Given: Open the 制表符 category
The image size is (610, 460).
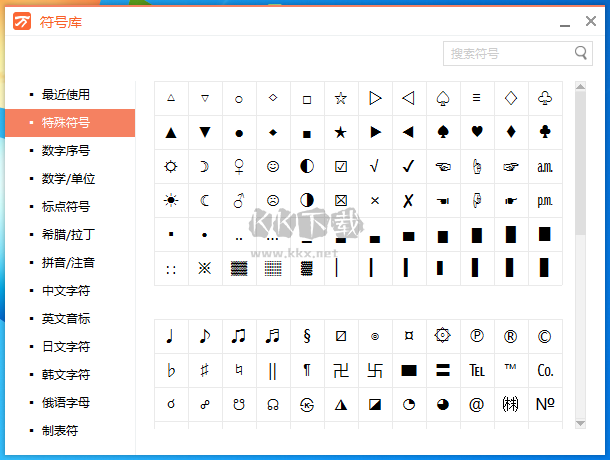Looking at the screenshot, I should pyautogui.click(x=70, y=431).
